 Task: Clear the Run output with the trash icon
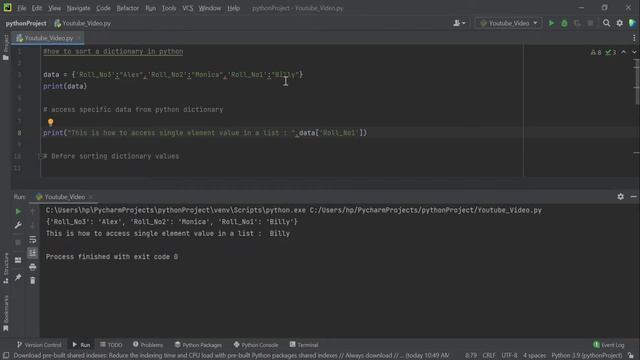pyautogui.click(x=33, y=281)
